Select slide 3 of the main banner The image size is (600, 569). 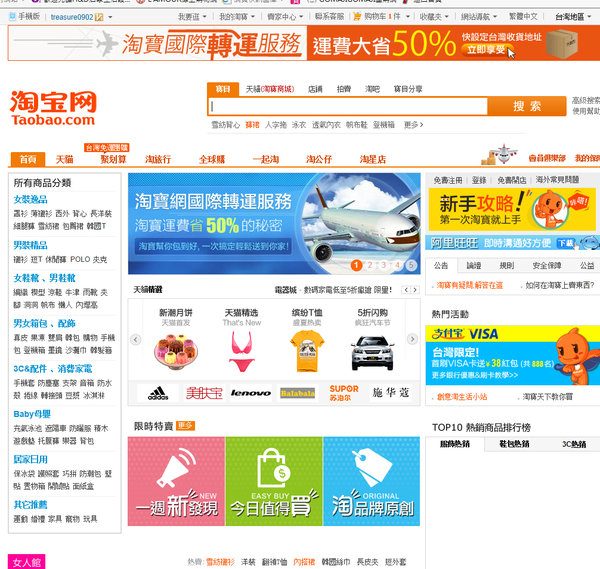coord(384,265)
